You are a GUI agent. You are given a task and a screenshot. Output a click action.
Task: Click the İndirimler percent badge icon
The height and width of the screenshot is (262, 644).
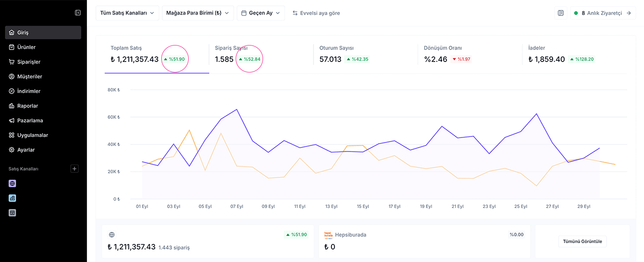click(12, 91)
